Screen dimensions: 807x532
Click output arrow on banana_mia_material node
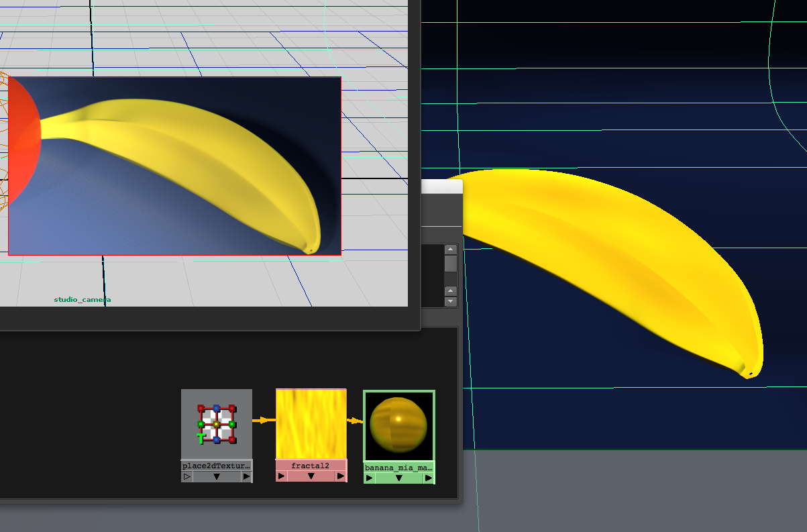[x=428, y=478]
